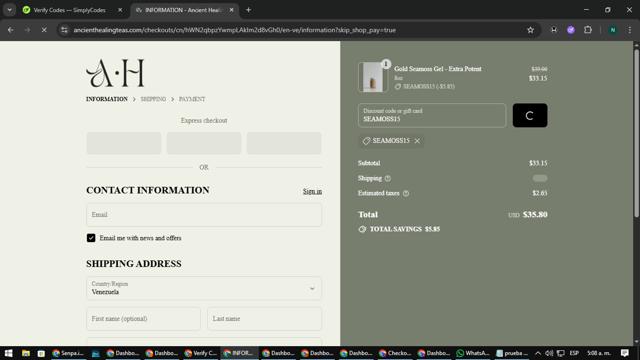Close the INFORMATION checkout tab
The image size is (640, 360).
tap(231, 10)
